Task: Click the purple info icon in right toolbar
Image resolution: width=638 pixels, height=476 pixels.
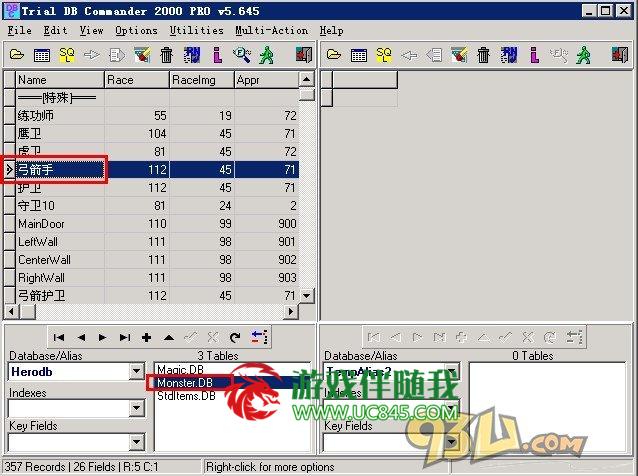Action: (534, 55)
